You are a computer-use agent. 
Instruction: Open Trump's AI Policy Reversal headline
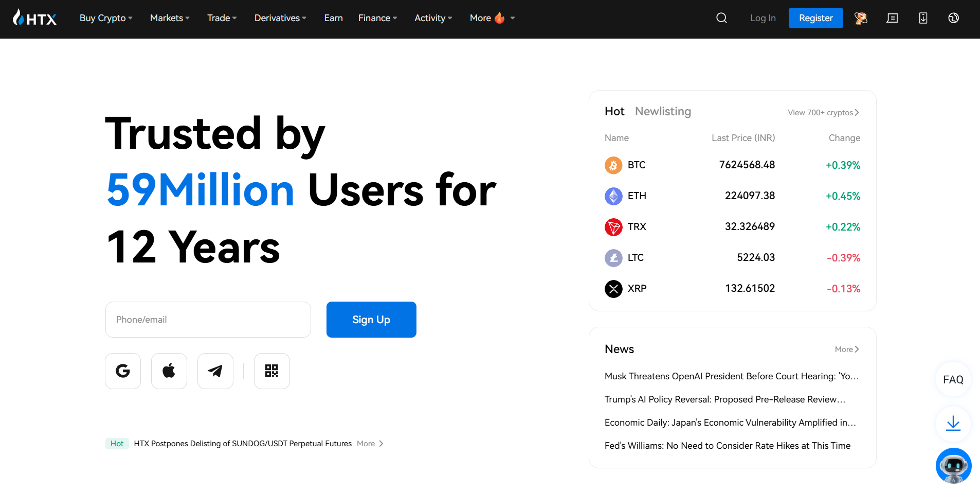tap(725, 399)
